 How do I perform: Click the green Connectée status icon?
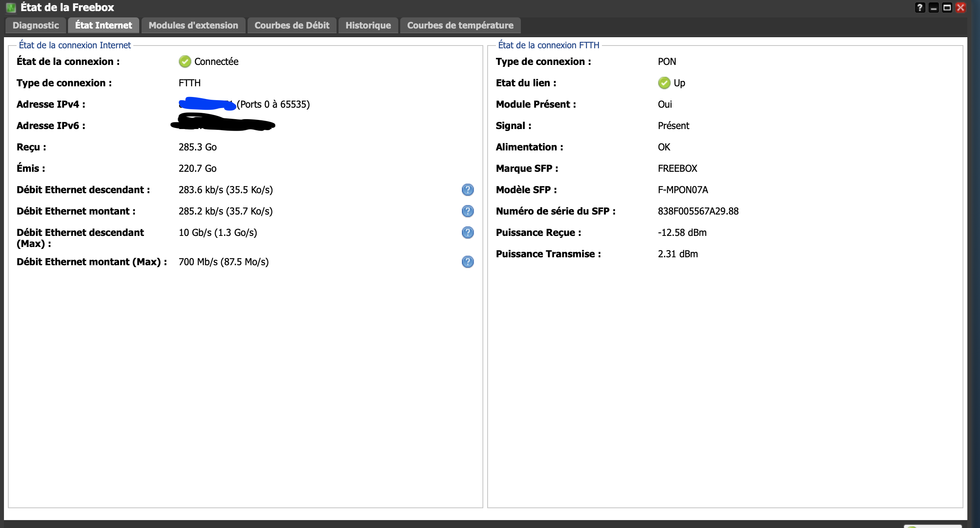click(185, 62)
